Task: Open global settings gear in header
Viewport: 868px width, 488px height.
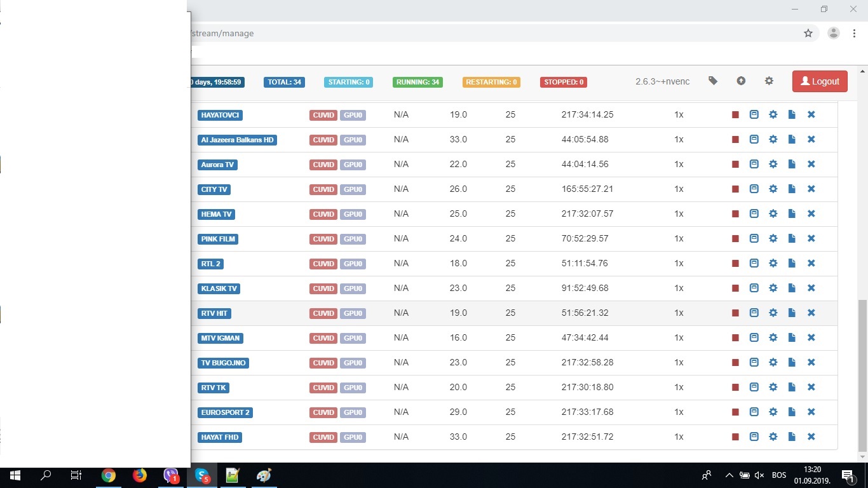Action: click(769, 81)
